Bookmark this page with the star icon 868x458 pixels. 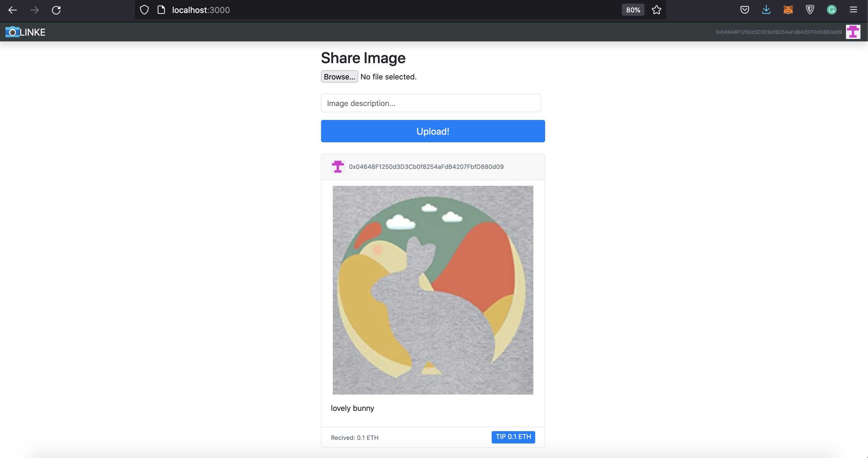(x=656, y=10)
